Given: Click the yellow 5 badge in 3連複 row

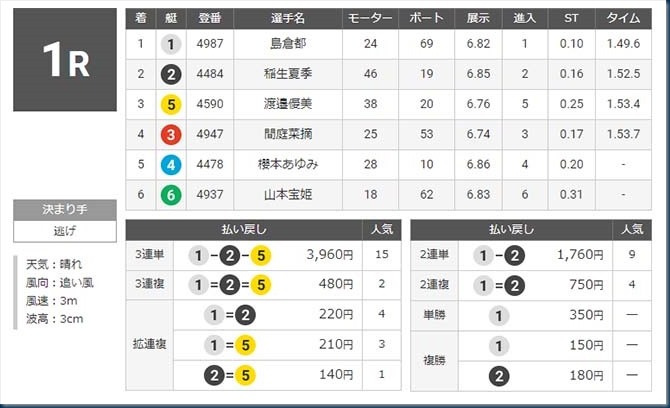Looking at the screenshot, I should (x=261, y=285).
